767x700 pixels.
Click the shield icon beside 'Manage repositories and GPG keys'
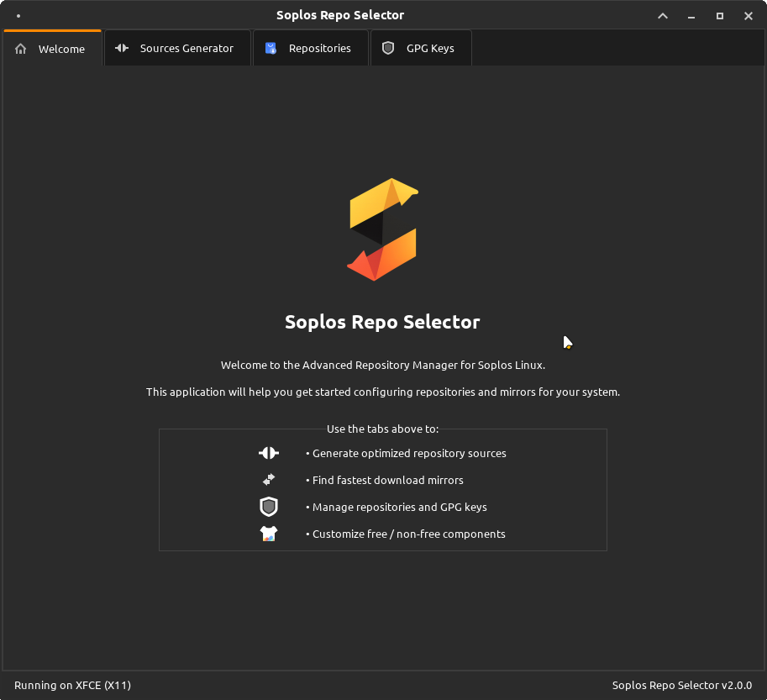(268, 507)
